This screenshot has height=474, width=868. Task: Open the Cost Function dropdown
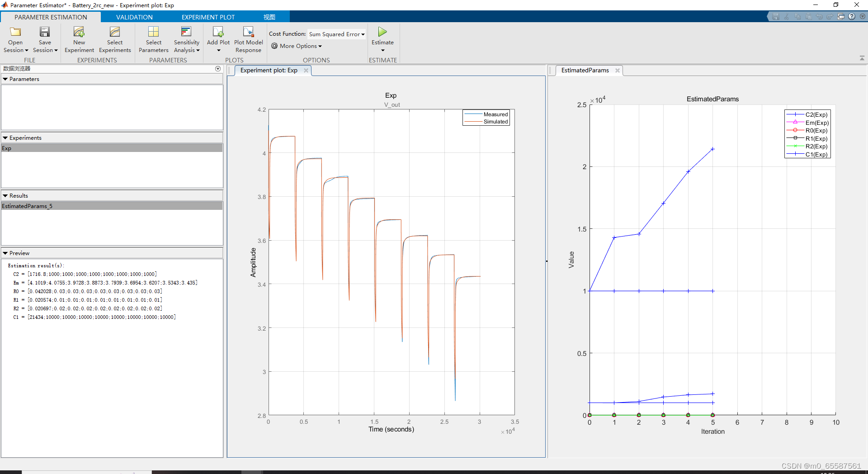pos(336,34)
